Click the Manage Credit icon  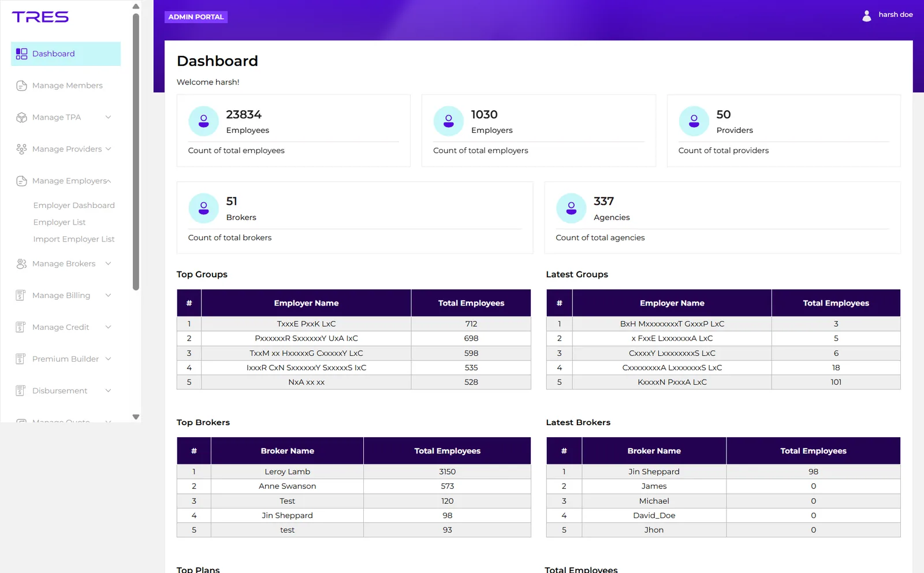(20, 327)
